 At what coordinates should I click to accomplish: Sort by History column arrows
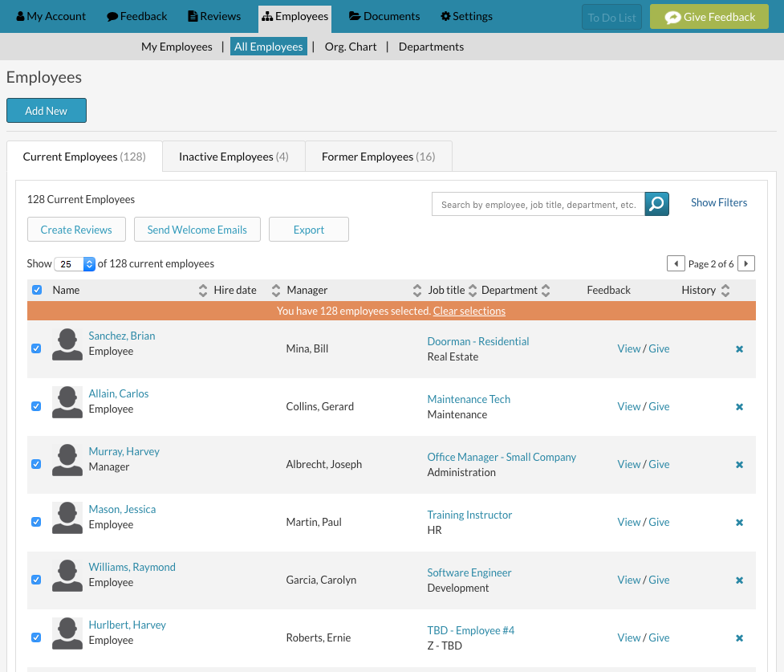coord(725,290)
